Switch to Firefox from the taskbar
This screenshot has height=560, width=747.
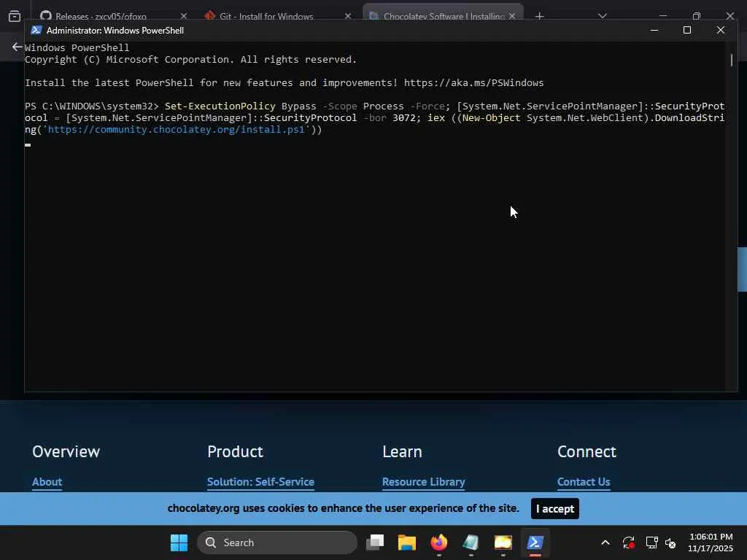[438, 542]
